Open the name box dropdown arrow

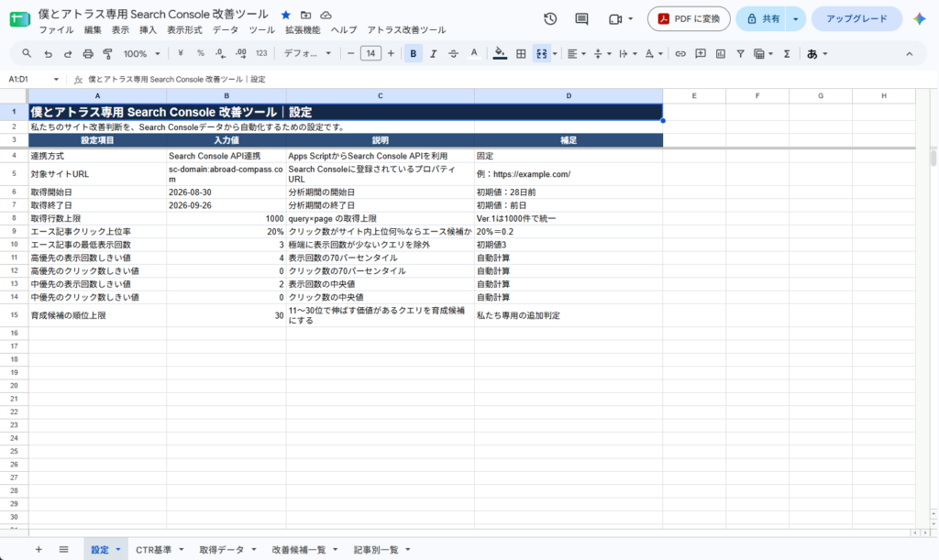56,79
